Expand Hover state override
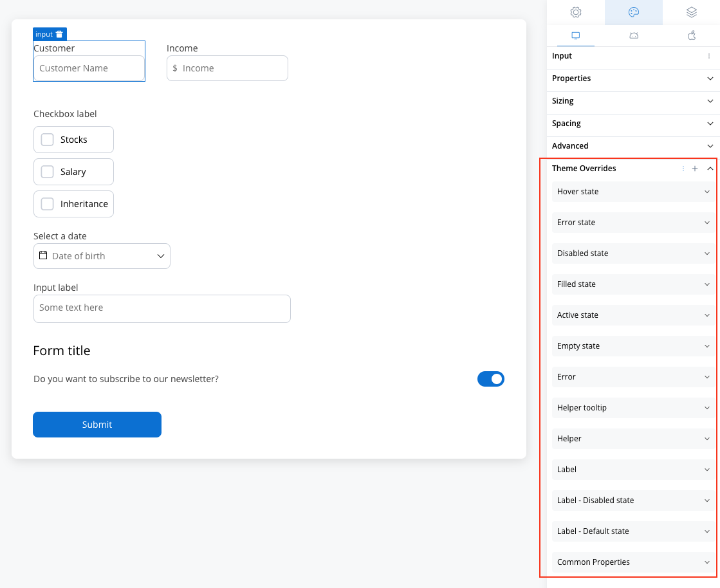This screenshot has width=720, height=588. (x=633, y=192)
